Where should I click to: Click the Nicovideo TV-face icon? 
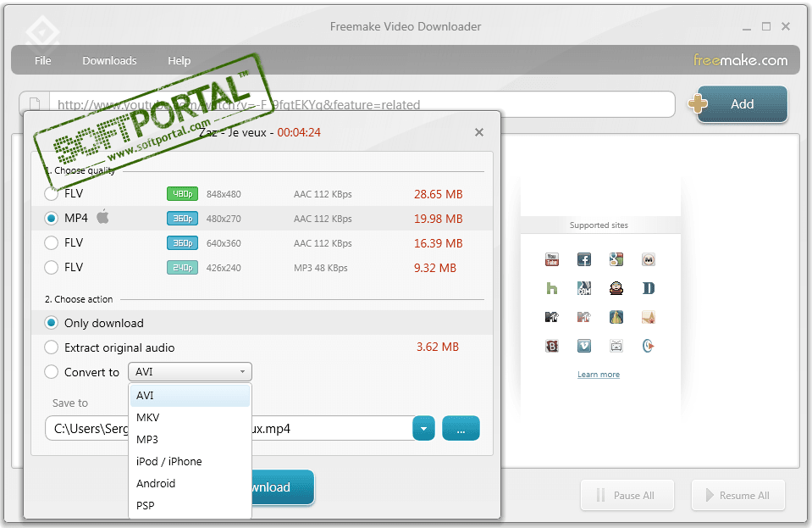(616, 346)
